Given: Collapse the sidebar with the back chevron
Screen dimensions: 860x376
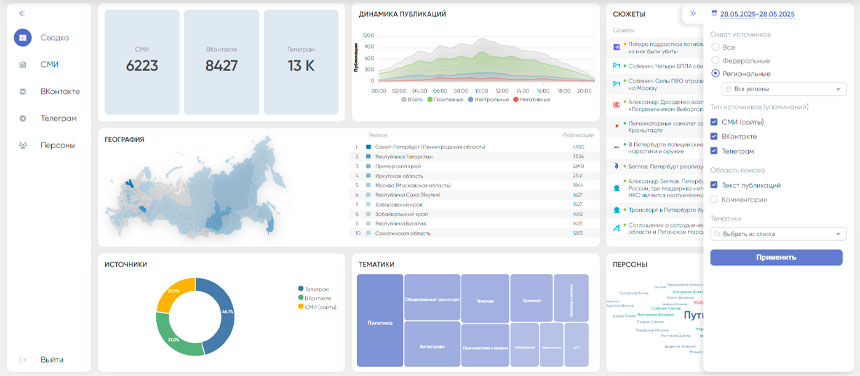Looking at the screenshot, I should coord(22,13).
